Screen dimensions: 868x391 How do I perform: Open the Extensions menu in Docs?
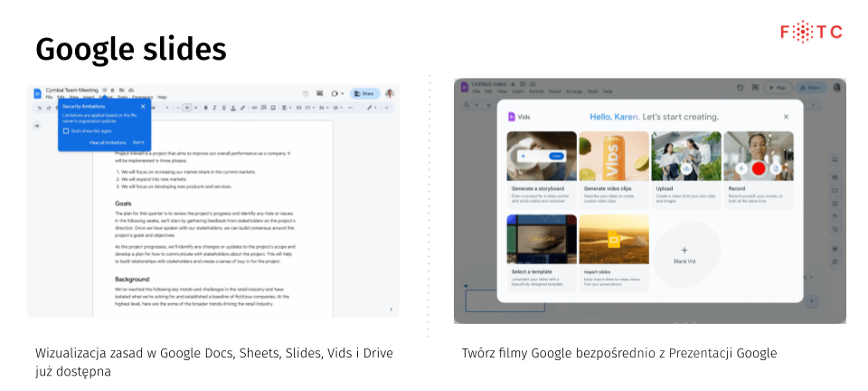tap(142, 97)
